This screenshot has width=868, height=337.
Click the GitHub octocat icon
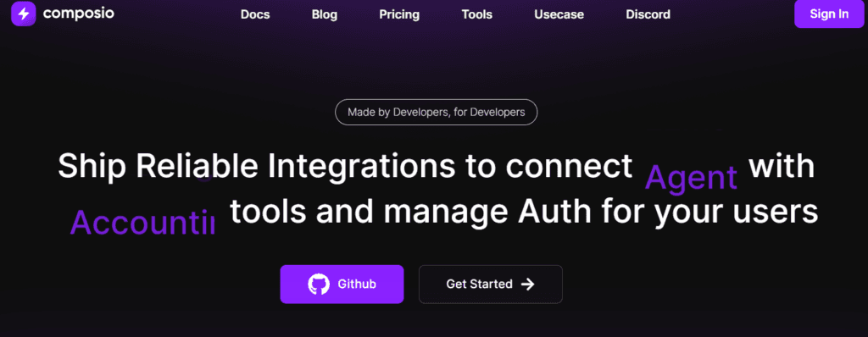click(x=319, y=285)
